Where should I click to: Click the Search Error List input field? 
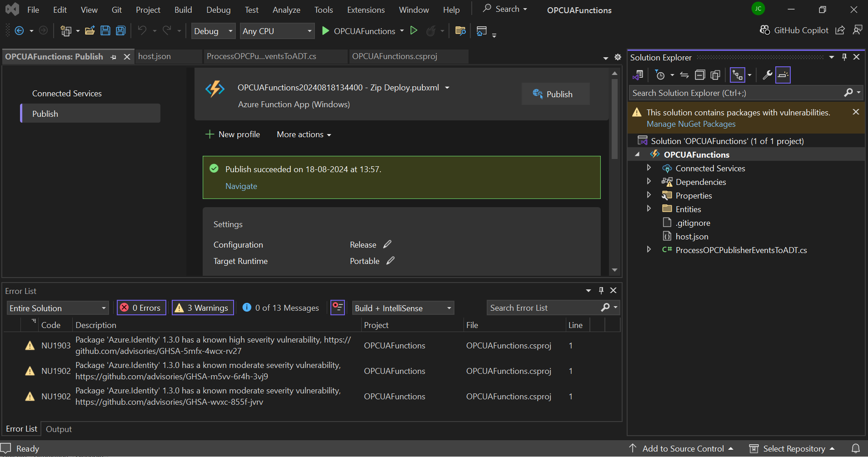tap(544, 308)
